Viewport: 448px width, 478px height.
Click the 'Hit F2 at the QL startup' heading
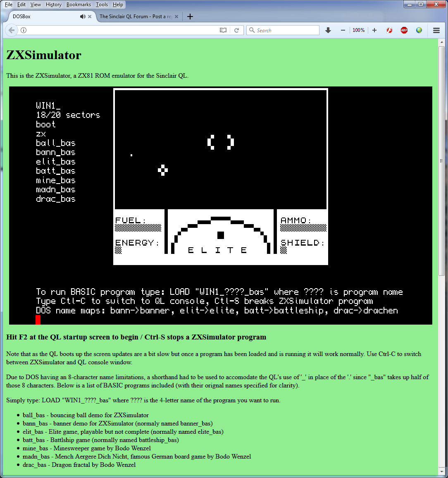pyautogui.click(x=136, y=337)
